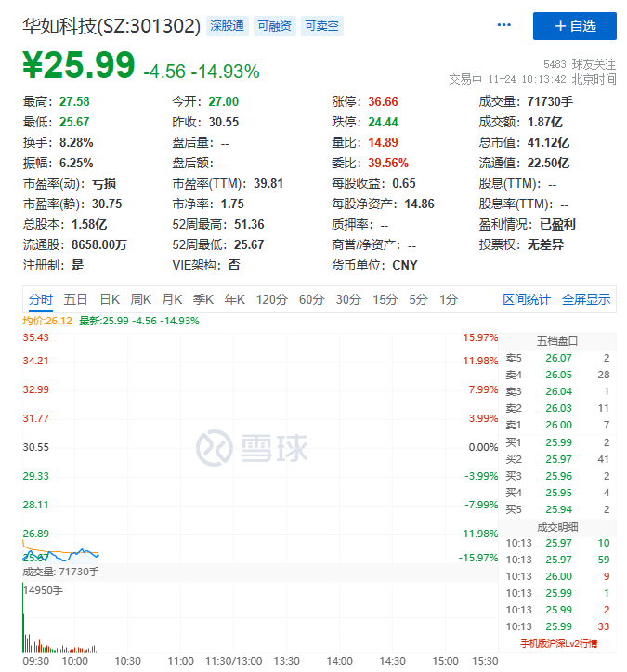
Task: Switch to the 15分 chart tab
Action: coord(385,299)
